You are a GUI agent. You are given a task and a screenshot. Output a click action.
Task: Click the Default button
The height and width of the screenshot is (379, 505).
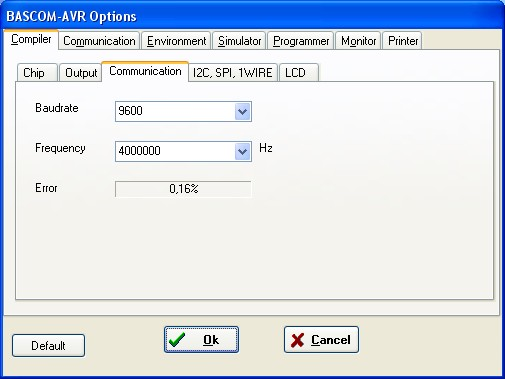point(48,345)
